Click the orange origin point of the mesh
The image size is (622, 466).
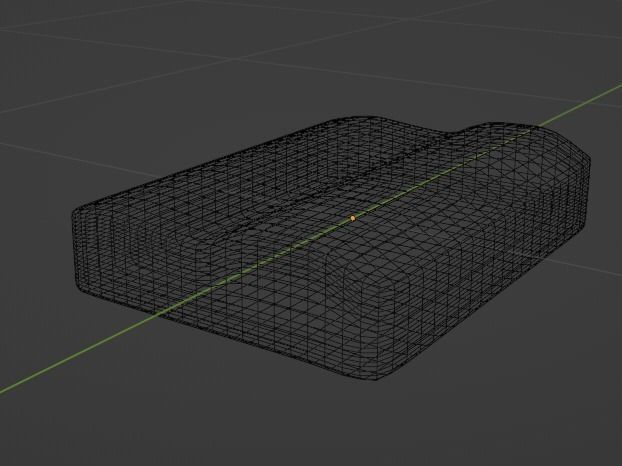click(x=353, y=218)
